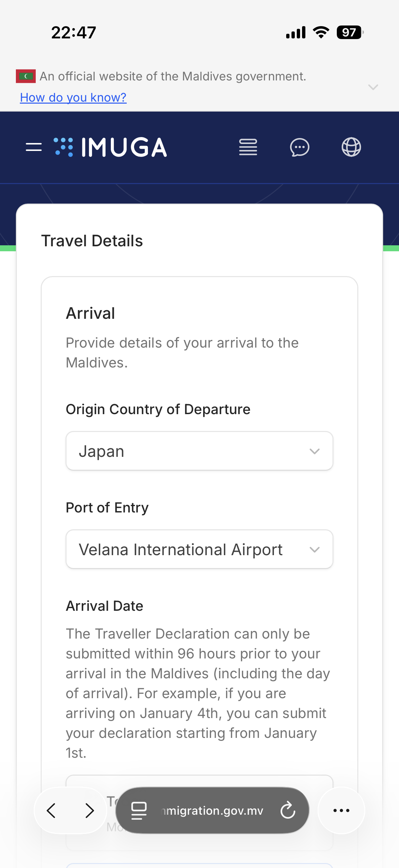Screen dimensions: 399x868
Task: Open the stacked list icon in header
Action: [x=248, y=147]
